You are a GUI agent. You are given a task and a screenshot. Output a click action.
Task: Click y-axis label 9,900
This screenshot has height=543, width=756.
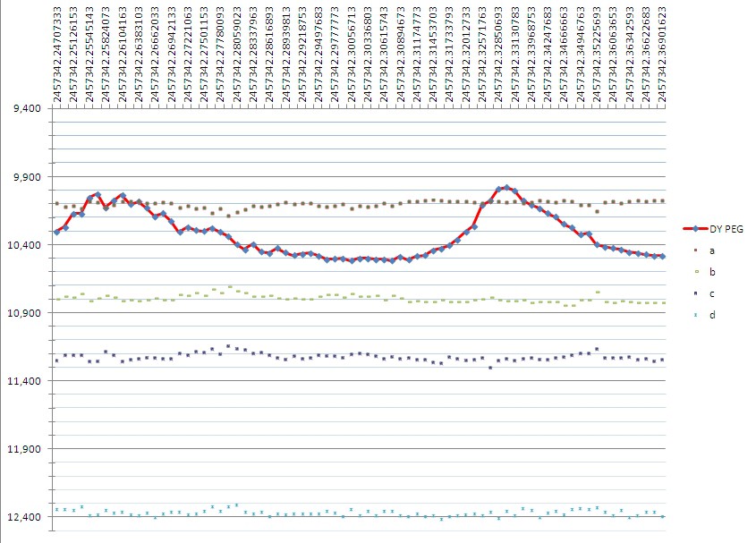(28, 177)
